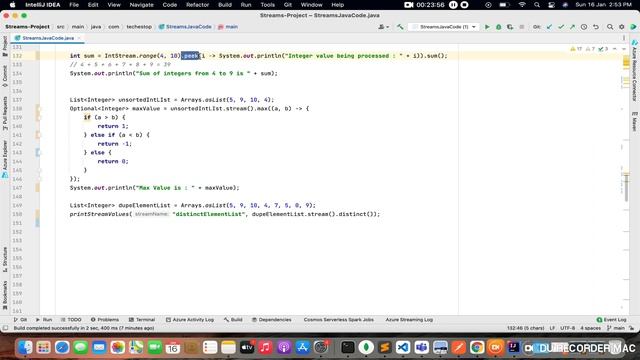Open Azure Streaming Log tool window
This screenshot has width=640, height=360.
[409, 320]
